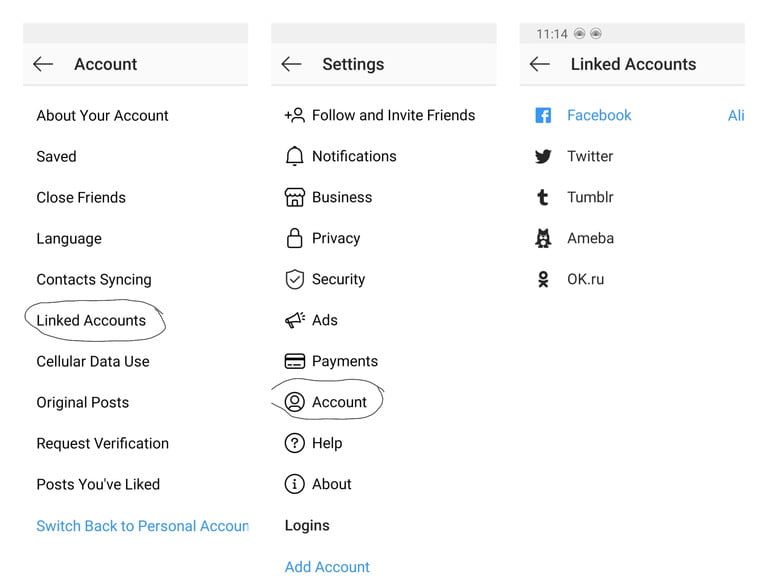Tap the Add Account link
This screenshot has height=576, width=768.
[x=327, y=566]
